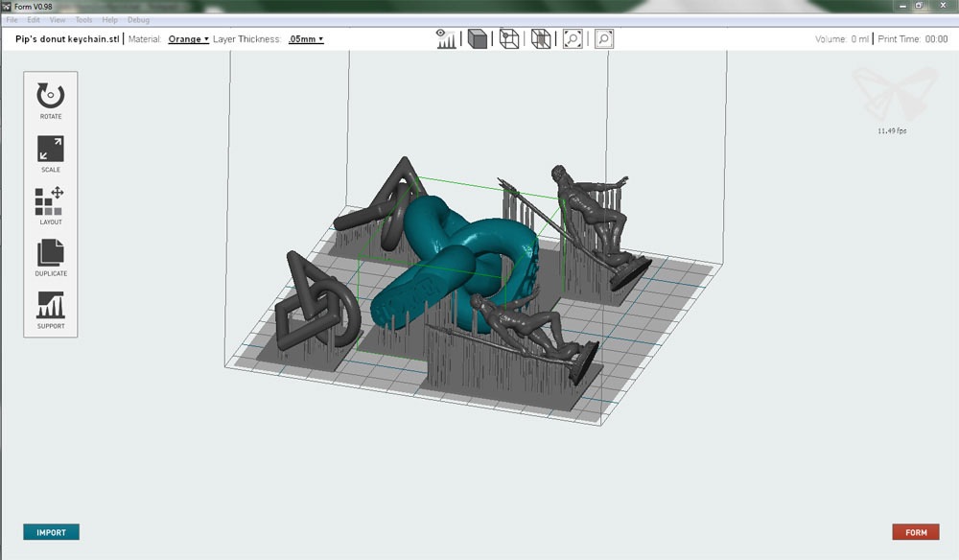The width and height of the screenshot is (959, 560).
Task: Select the Scale tool
Action: (x=51, y=150)
